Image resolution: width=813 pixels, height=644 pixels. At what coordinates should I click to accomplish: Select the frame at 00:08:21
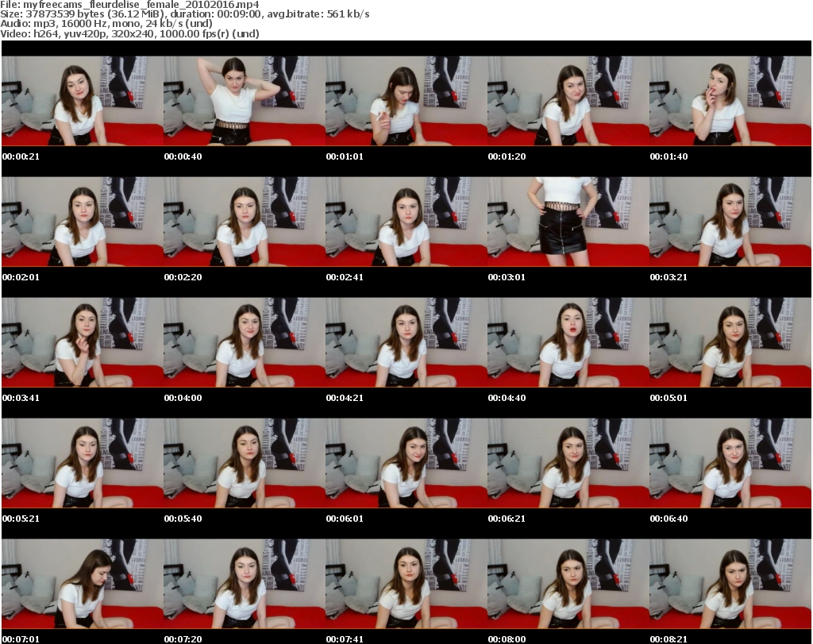click(x=730, y=584)
